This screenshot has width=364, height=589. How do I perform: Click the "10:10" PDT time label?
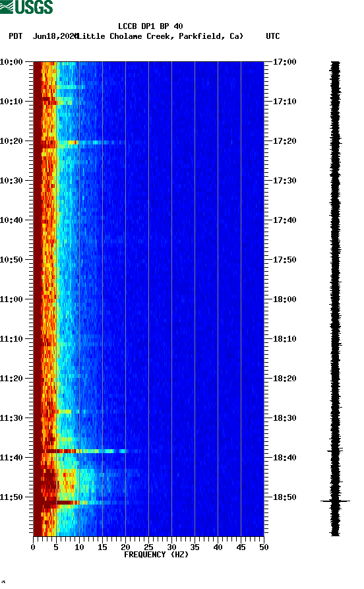(x=11, y=102)
